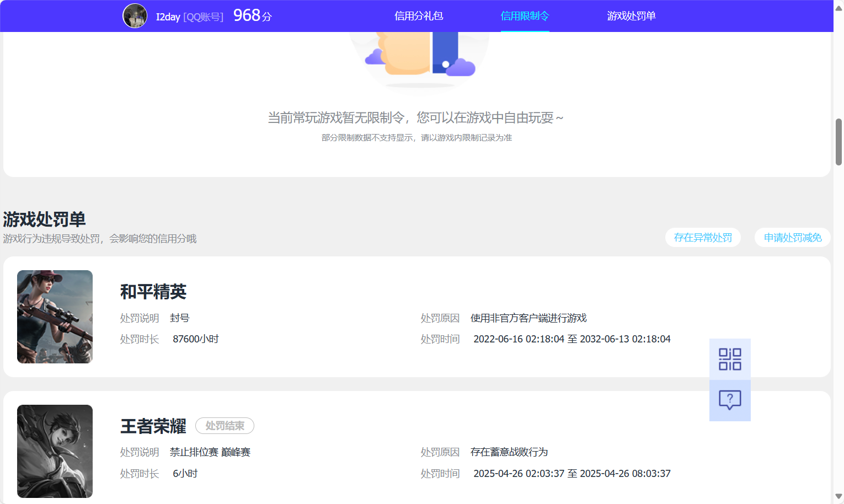Select the text 禁止排位赛 巅峰赛

coord(210,452)
